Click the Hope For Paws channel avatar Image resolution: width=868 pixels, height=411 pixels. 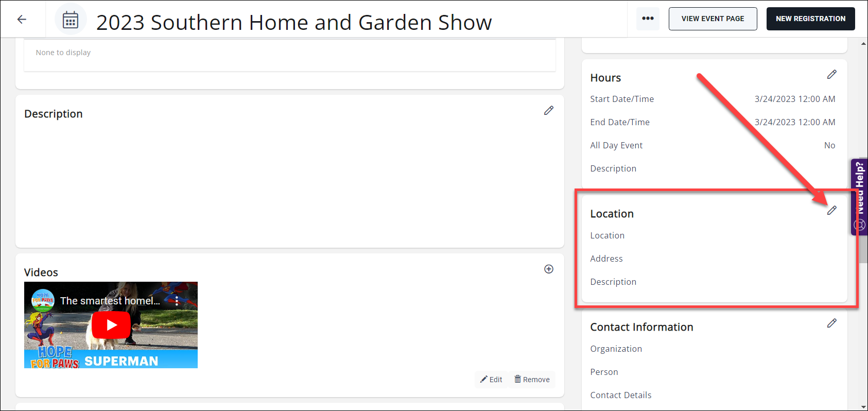[43, 300]
